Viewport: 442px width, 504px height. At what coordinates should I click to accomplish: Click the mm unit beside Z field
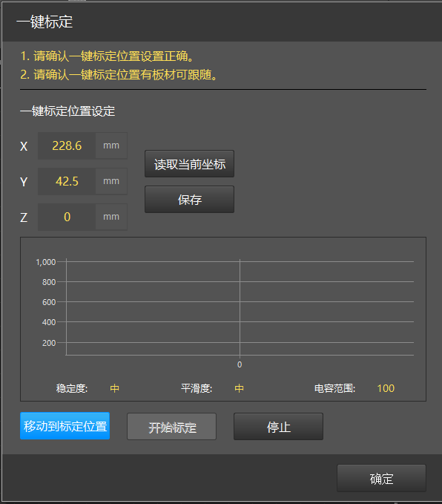tap(111, 217)
